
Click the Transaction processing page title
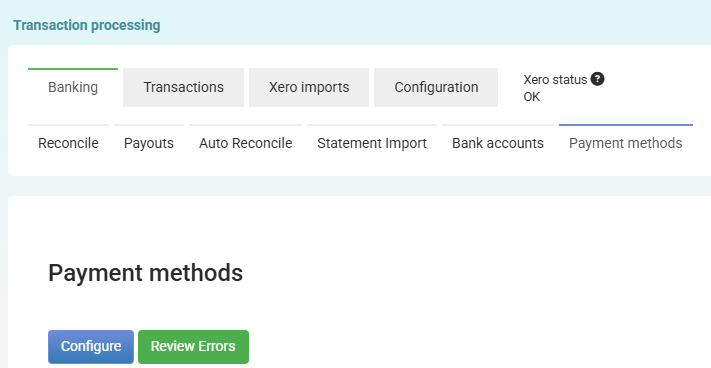pos(87,25)
